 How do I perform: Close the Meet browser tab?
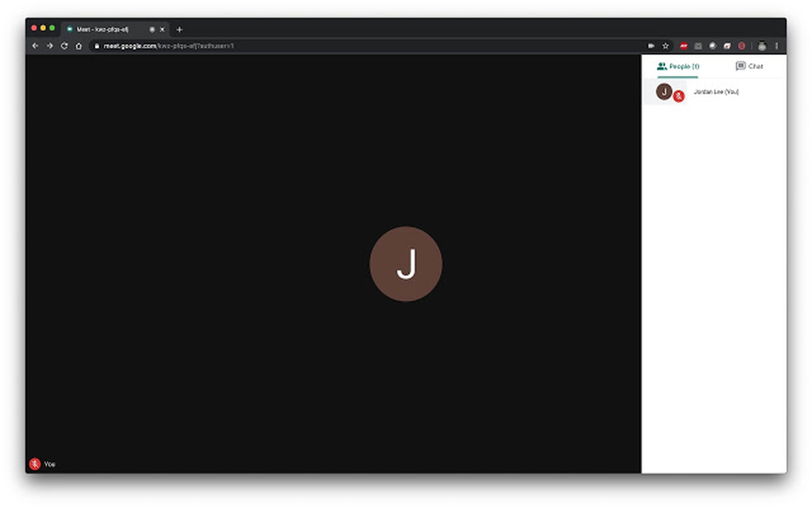coord(162,30)
